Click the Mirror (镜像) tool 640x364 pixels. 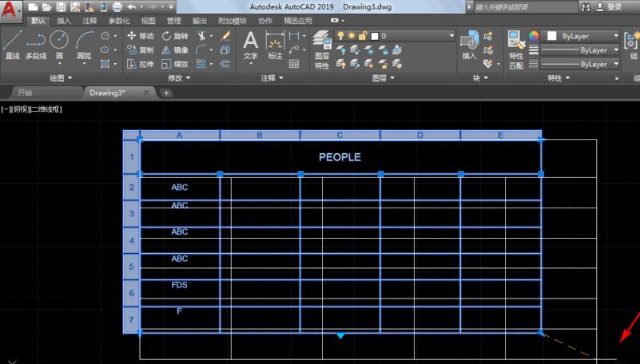175,49
